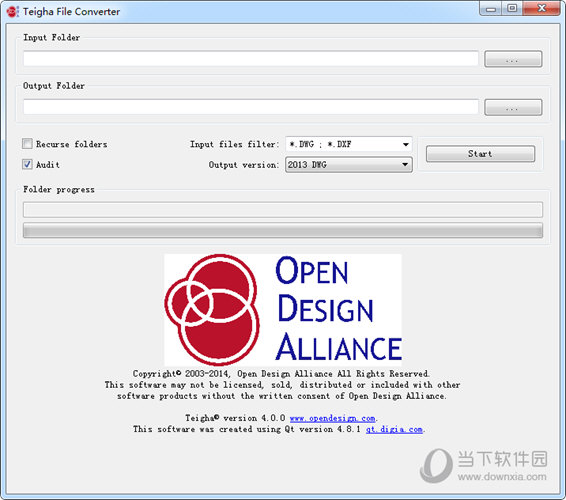Screen dimensions: 566x500
Task: Open the Output version dropdown
Action: 349,165
